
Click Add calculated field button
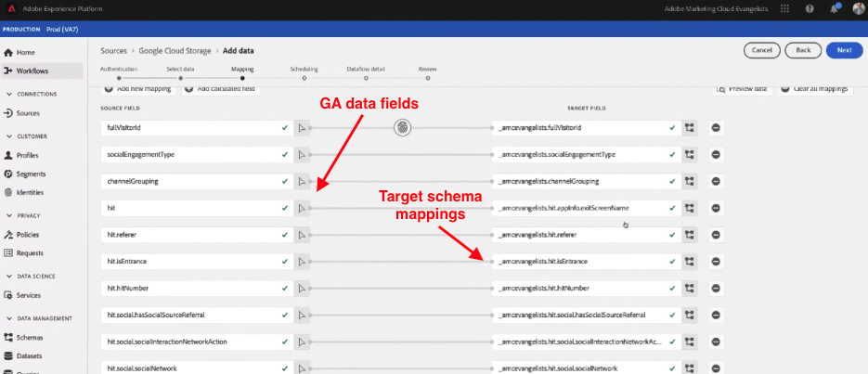(220, 89)
